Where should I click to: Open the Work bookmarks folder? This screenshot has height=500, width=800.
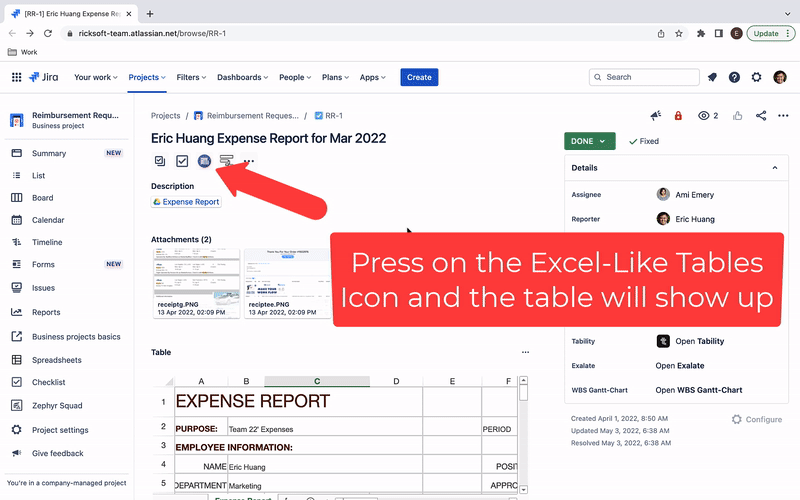click(22, 52)
